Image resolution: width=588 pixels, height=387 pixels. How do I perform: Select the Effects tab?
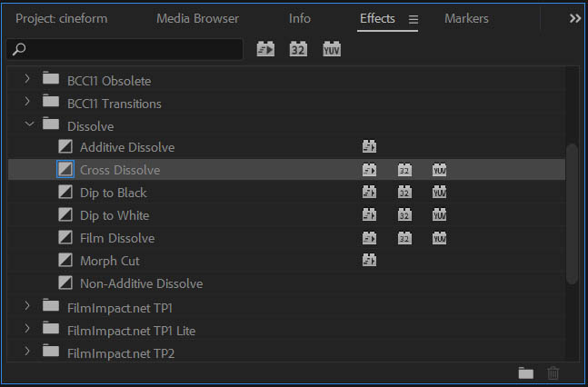point(377,18)
